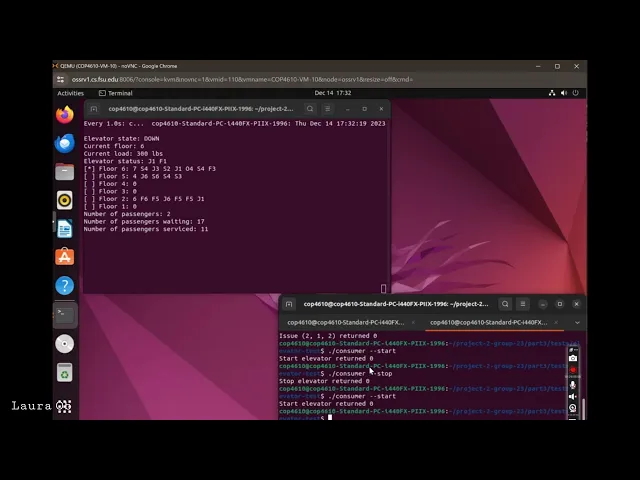640x480 pixels.
Task: Maximize the lower terminal window
Action: click(560, 304)
